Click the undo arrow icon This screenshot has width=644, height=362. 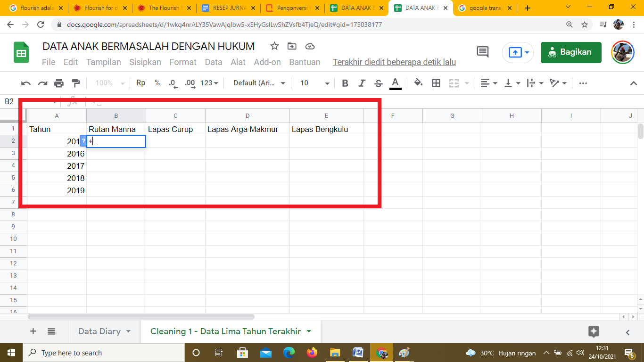point(26,83)
